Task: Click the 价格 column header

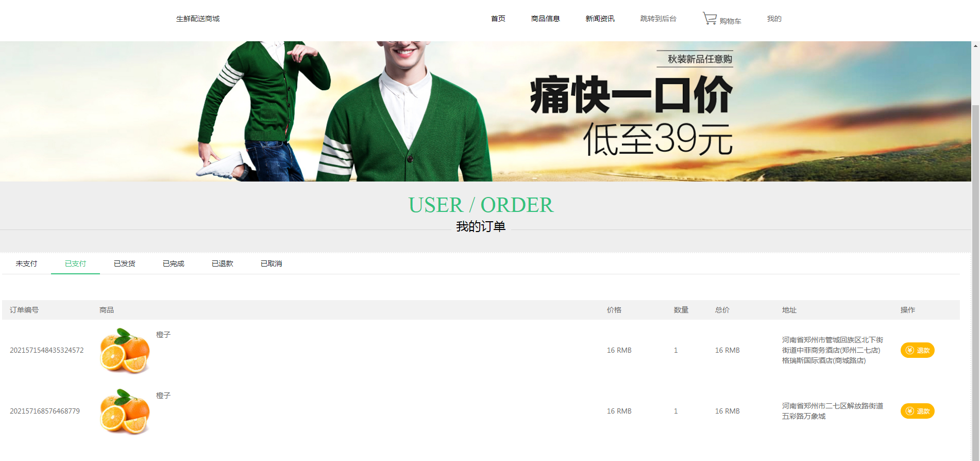Action: [614, 310]
